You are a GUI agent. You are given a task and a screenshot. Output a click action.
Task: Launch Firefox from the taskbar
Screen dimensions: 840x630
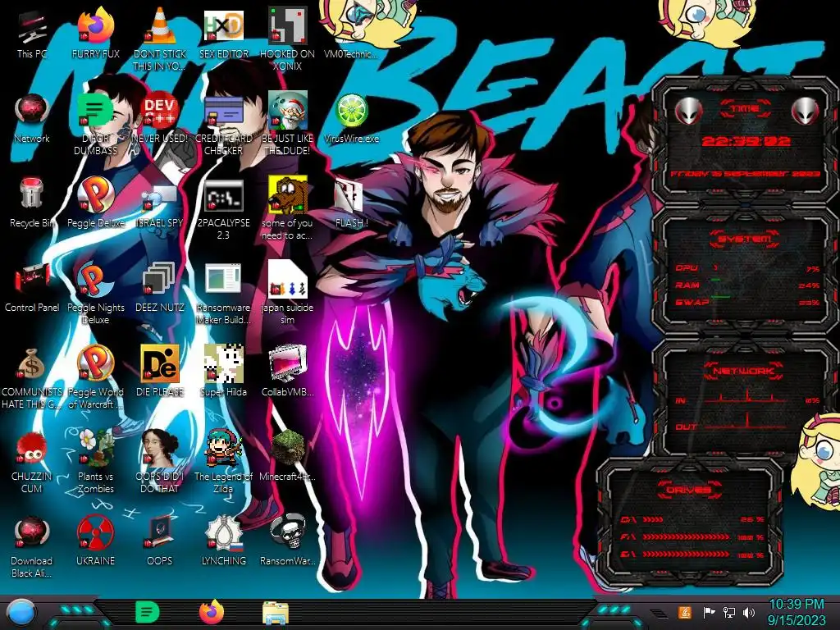point(212,612)
